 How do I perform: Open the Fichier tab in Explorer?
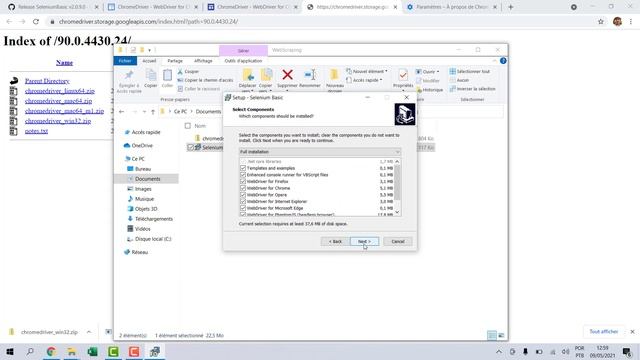125,61
